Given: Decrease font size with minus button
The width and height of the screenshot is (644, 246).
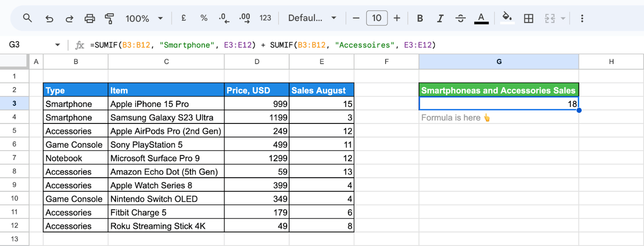Looking at the screenshot, I should tap(356, 18).
